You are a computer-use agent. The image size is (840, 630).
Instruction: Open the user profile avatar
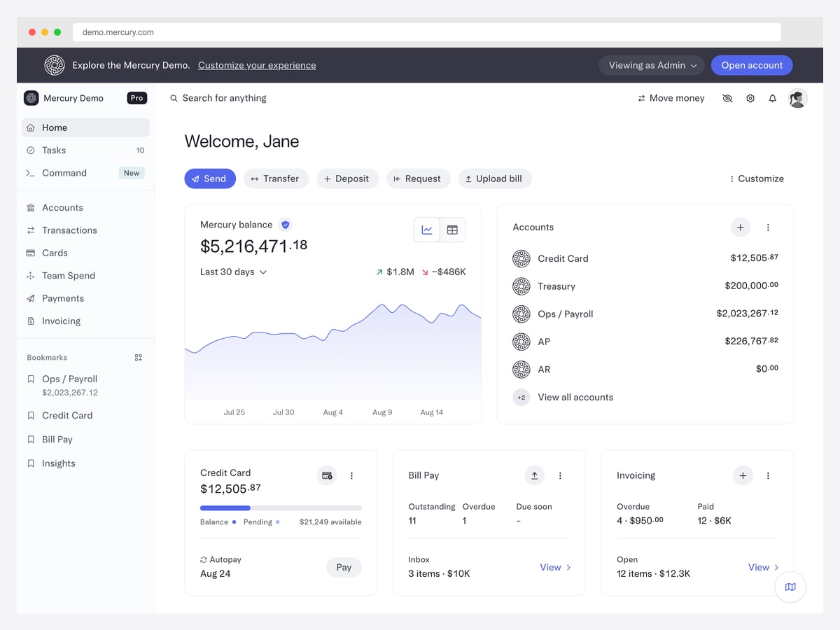pyautogui.click(x=797, y=98)
